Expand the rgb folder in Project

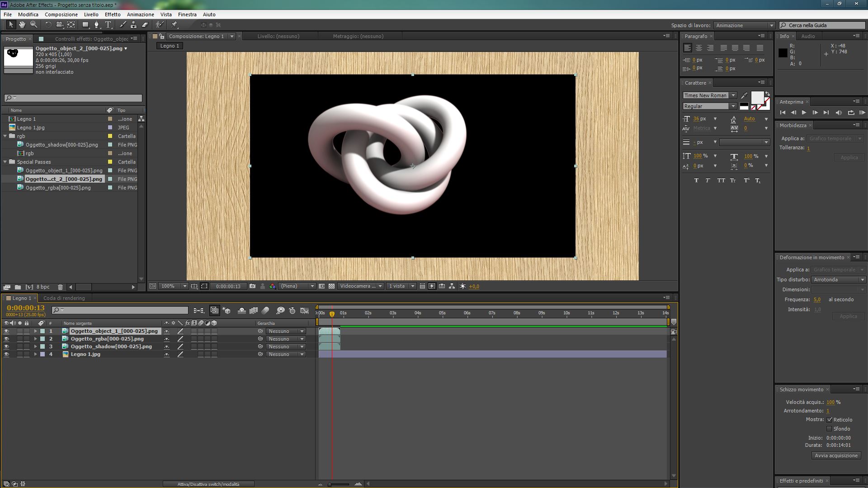click(5, 136)
